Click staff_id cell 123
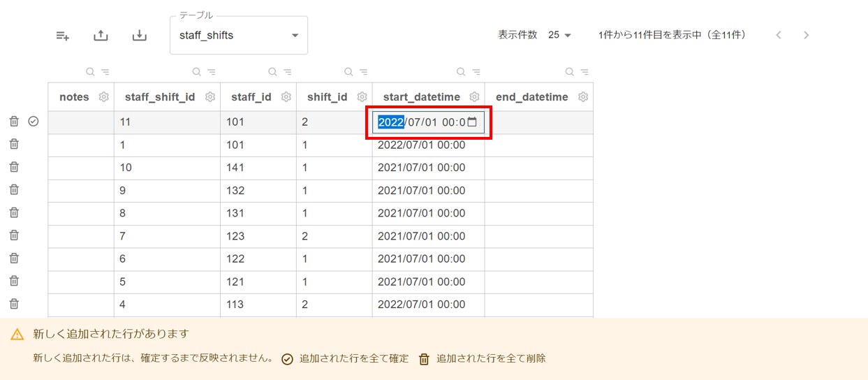 tap(258, 236)
